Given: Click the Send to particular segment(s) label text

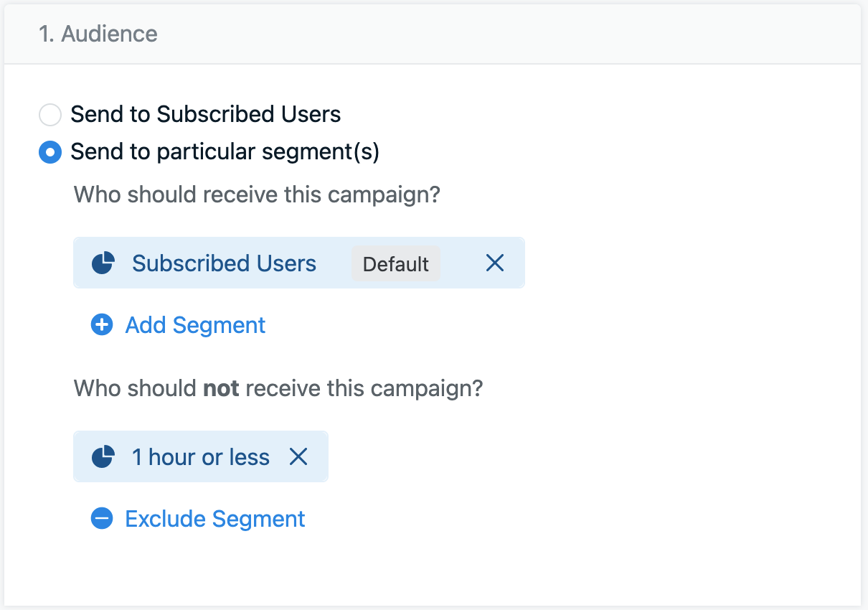Looking at the screenshot, I should click(225, 152).
